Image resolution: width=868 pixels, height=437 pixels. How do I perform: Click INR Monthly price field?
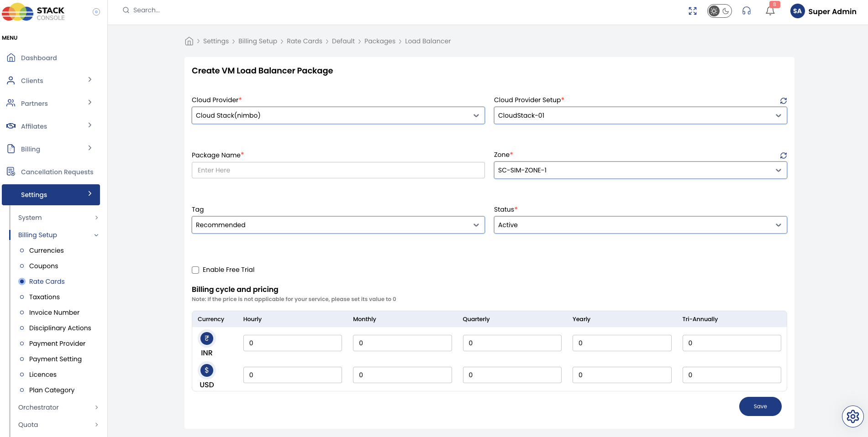pyautogui.click(x=402, y=343)
